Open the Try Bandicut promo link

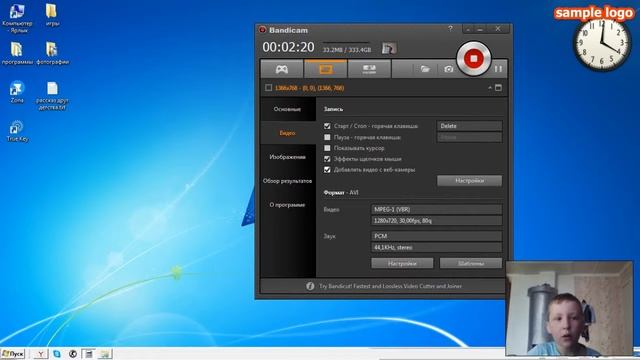tap(390, 286)
